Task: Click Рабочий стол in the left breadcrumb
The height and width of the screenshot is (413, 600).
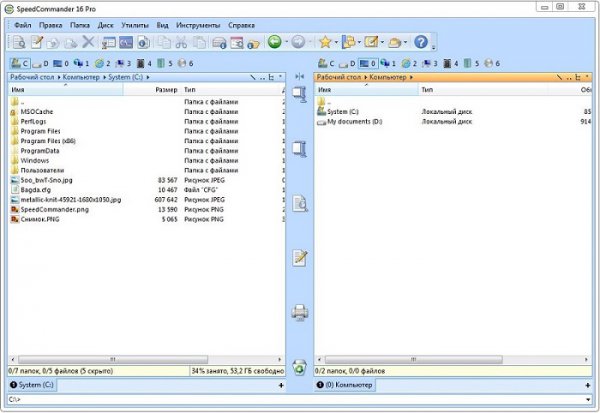Action: point(32,77)
